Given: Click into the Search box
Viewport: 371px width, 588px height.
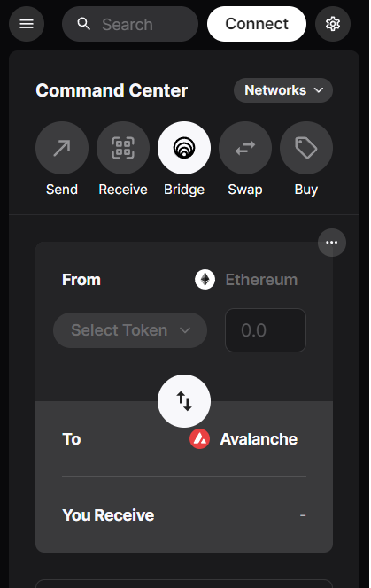Looking at the screenshot, I should click(x=130, y=24).
